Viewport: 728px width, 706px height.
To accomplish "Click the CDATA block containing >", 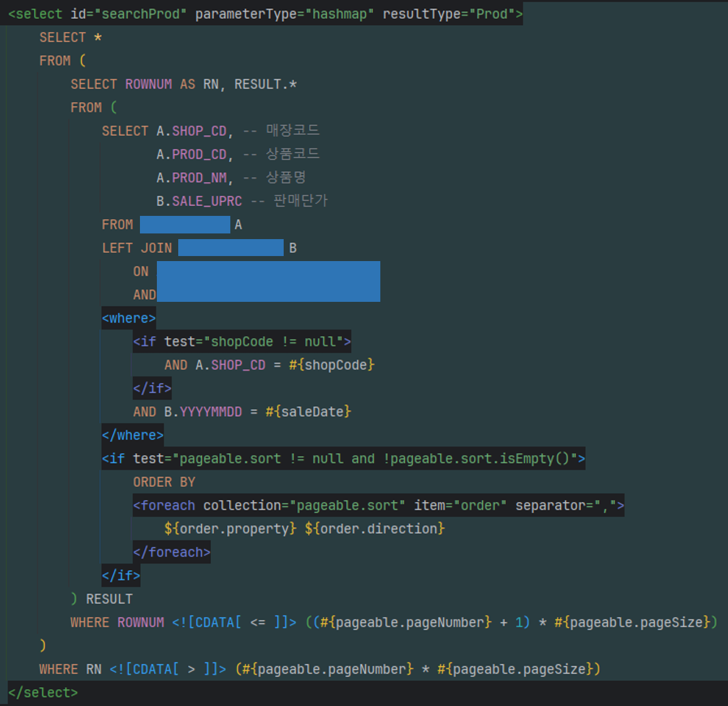I will (x=168, y=670).
